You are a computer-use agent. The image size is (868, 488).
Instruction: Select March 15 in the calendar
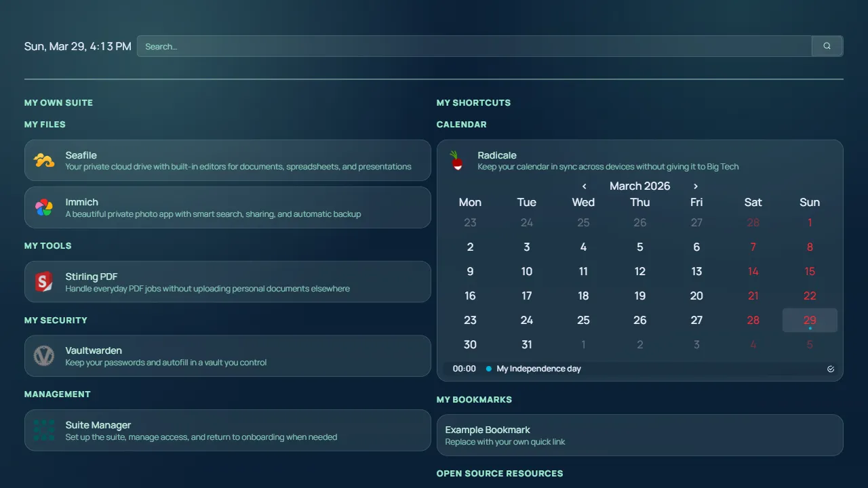tap(810, 271)
